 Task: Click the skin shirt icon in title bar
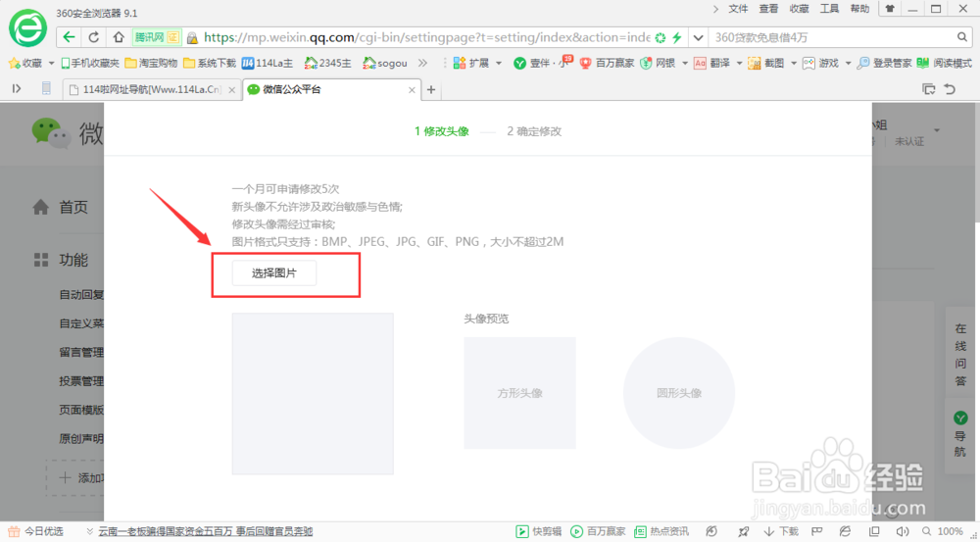[890, 9]
